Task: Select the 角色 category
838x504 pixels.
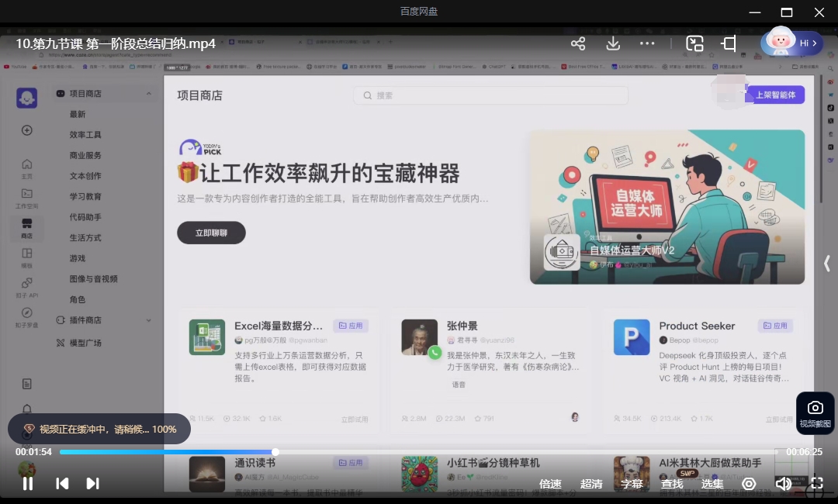Action: (x=78, y=299)
